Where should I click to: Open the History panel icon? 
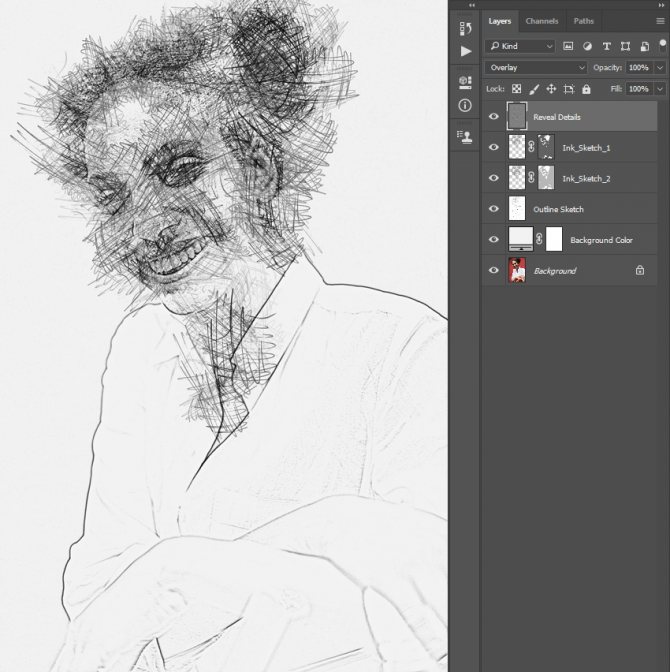465,28
